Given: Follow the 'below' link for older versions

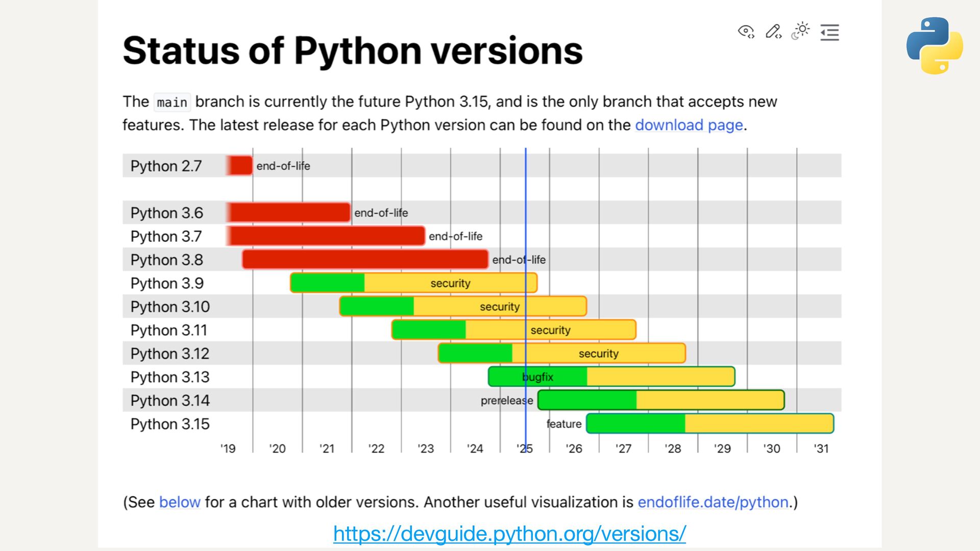Looking at the screenshot, I should pyautogui.click(x=180, y=502).
